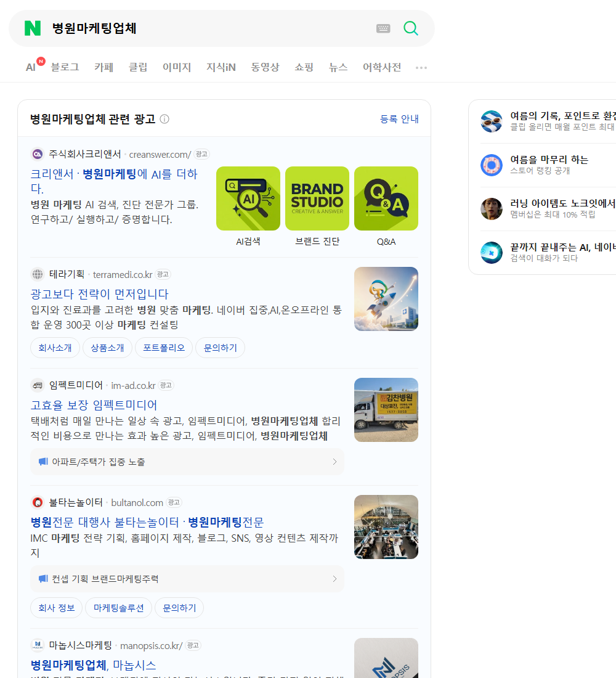Click the 주식회사크리앤서 advertiser name
This screenshot has width=616, height=678.
pos(85,154)
